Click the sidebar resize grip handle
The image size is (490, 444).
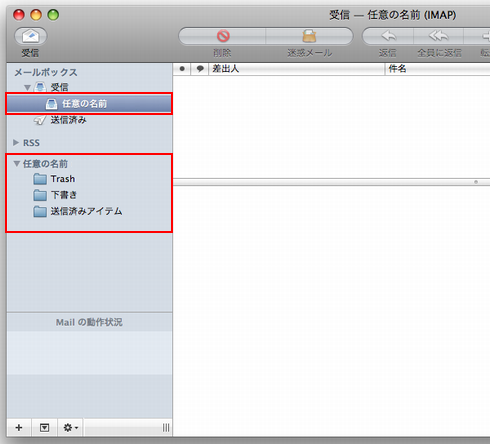tap(166, 428)
